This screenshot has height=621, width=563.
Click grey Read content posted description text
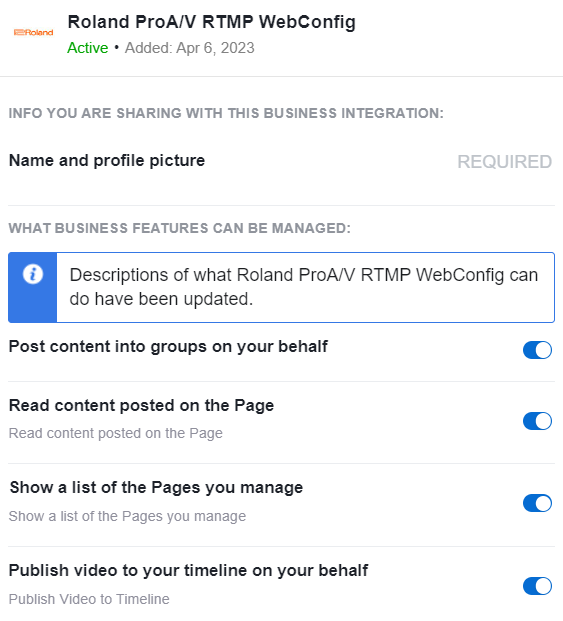click(116, 433)
